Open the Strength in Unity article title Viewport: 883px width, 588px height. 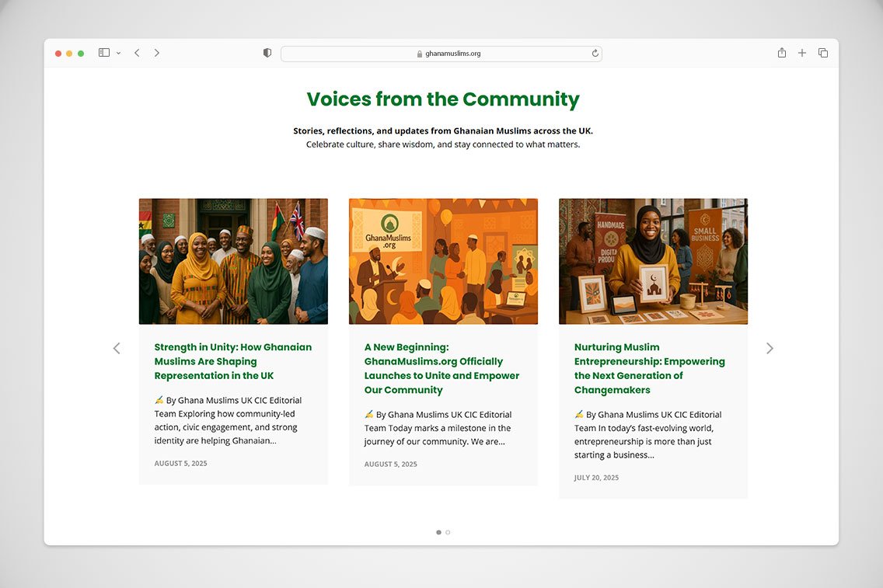[232, 361]
